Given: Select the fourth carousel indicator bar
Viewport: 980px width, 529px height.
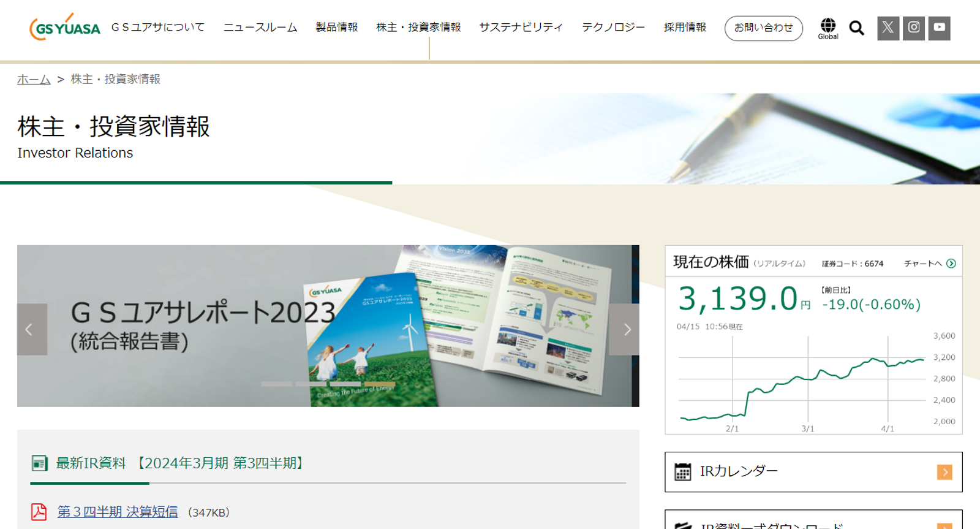Looking at the screenshot, I should coord(380,384).
